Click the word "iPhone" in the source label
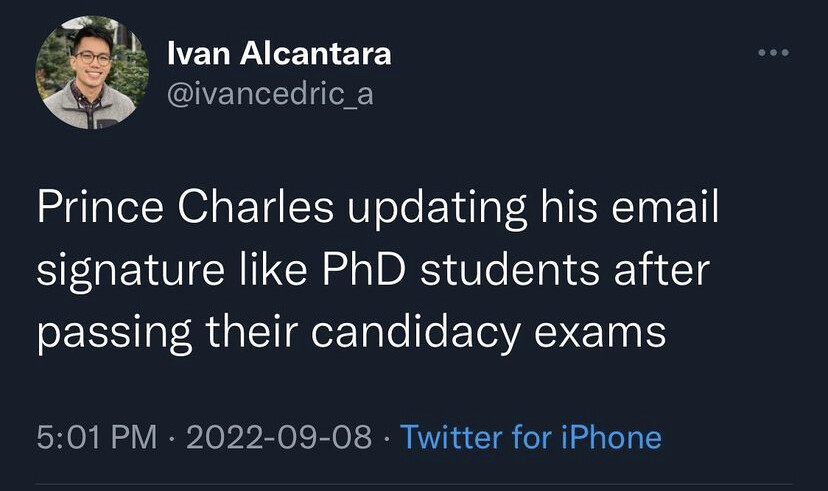The width and height of the screenshot is (828, 491). pyautogui.click(x=612, y=437)
